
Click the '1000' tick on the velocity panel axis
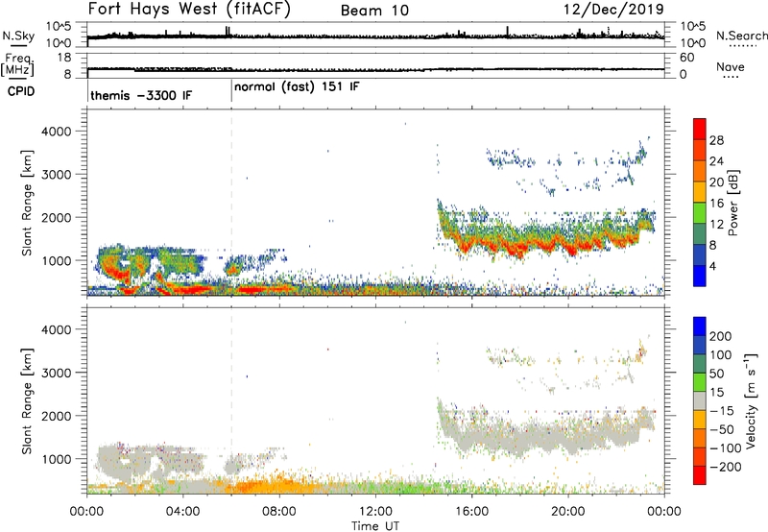tap(56, 459)
